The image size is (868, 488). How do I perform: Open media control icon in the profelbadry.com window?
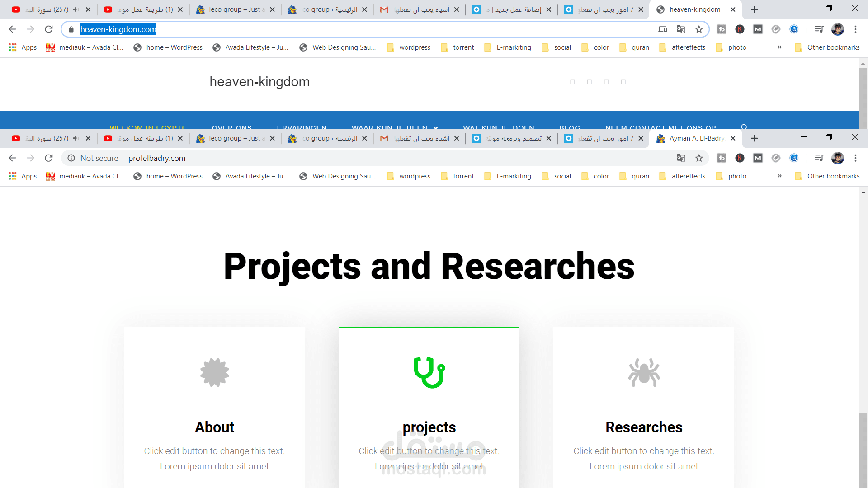click(819, 158)
